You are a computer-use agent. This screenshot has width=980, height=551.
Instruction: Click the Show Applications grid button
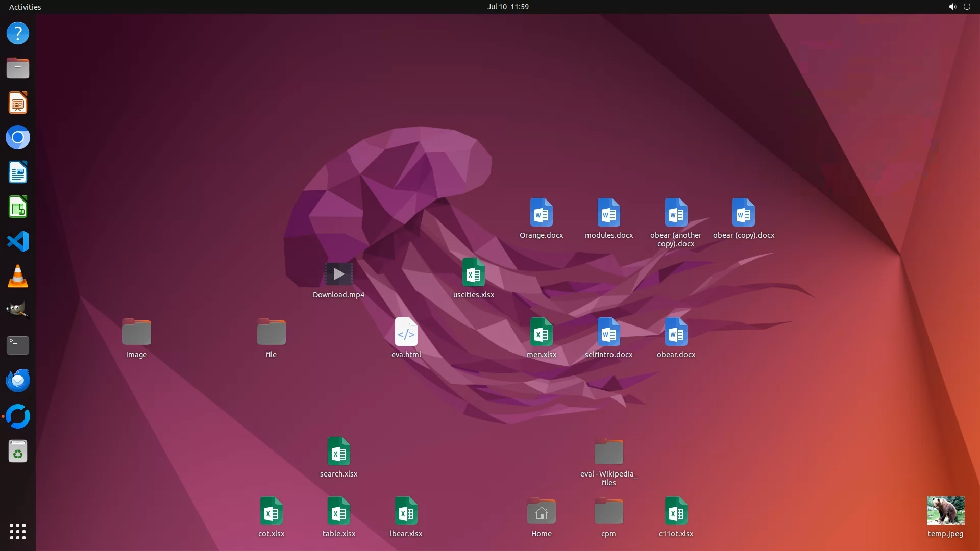click(18, 532)
